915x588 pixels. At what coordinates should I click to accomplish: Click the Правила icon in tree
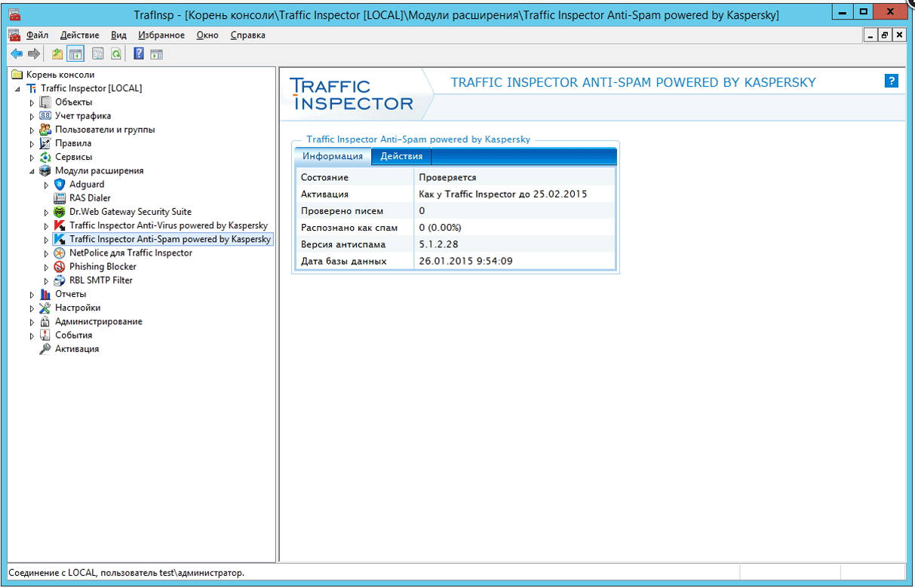[45, 142]
